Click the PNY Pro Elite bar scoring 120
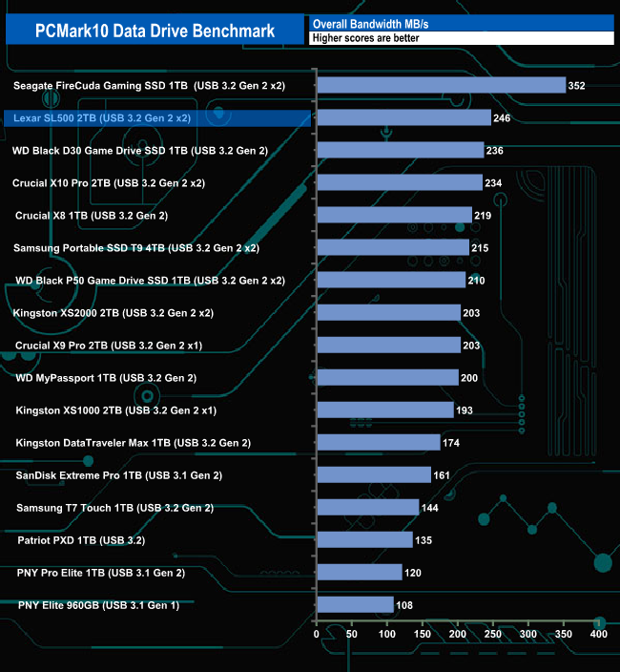This screenshot has height=672, width=620. pyautogui.click(x=360, y=573)
